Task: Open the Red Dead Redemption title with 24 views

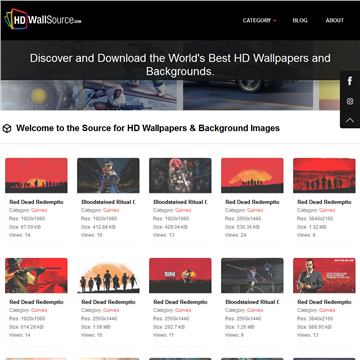Action: [x=252, y=202]
